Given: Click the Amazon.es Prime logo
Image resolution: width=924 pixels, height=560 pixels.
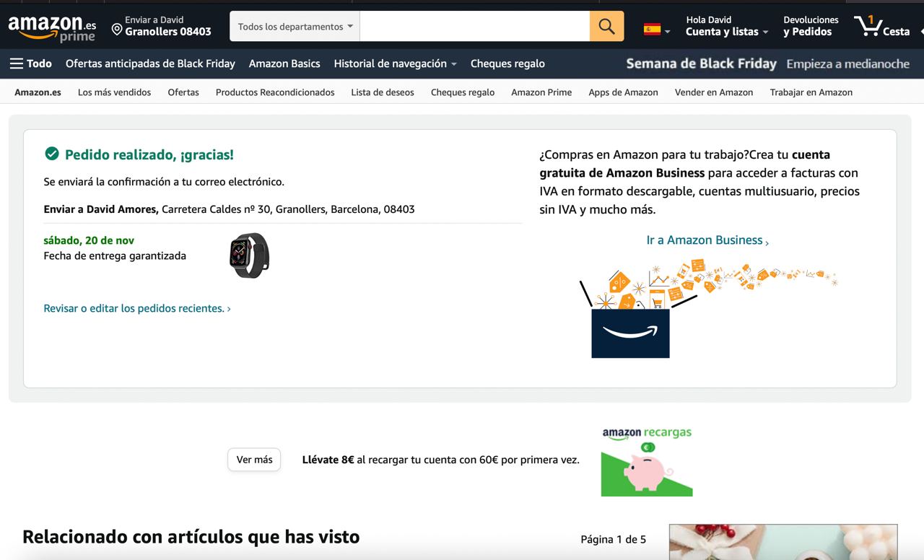Looking at the screenshot, I should point(52,27).
